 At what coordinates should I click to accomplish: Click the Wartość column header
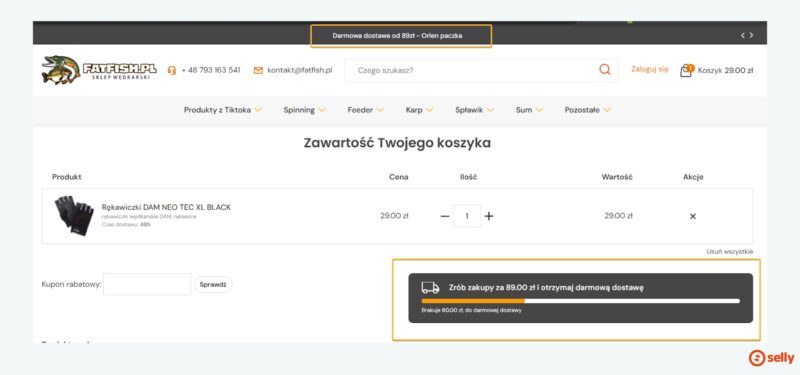click(617, 177)
